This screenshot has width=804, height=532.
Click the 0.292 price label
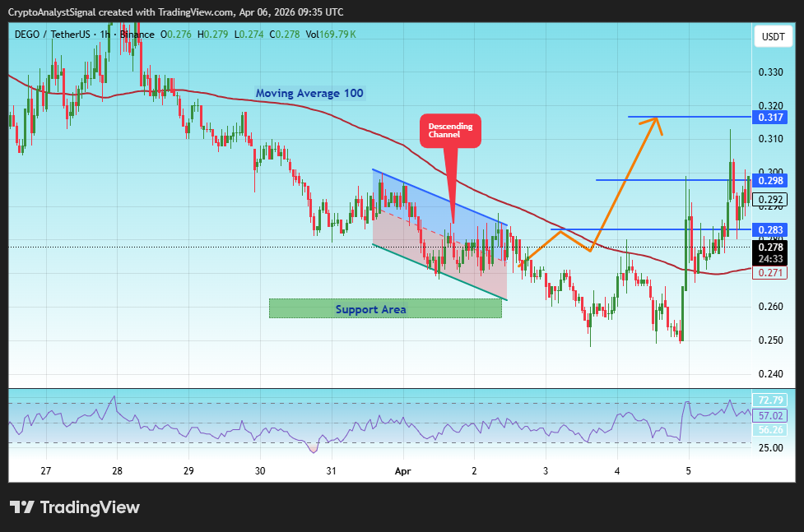click(x=769, y=200)
